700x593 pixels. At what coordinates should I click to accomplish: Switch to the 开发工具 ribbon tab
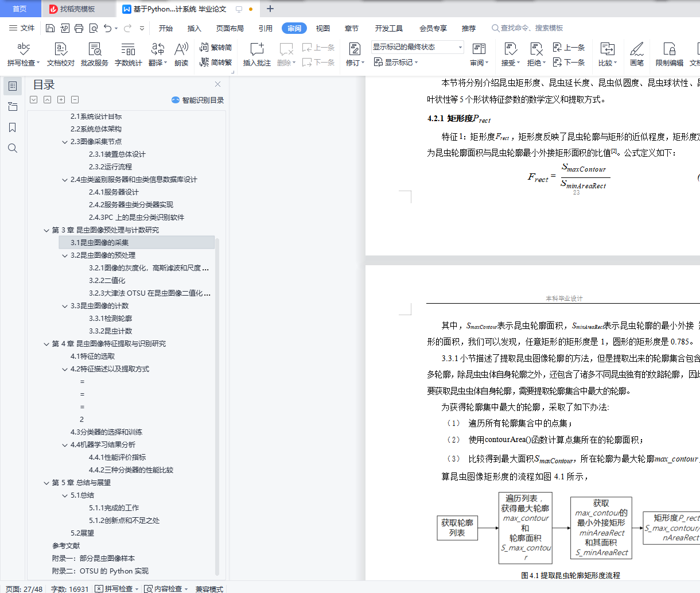click(389, 28)
